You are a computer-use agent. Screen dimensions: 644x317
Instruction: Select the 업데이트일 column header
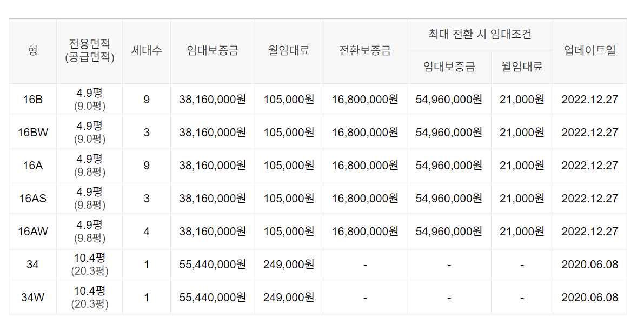pyautogui.click(x=590, y=51)
